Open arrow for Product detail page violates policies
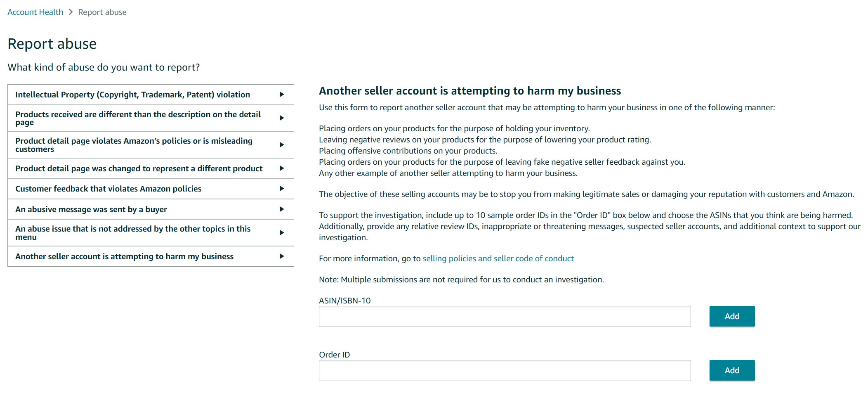This screenshot has height=393, width=868. click(282, 145)
